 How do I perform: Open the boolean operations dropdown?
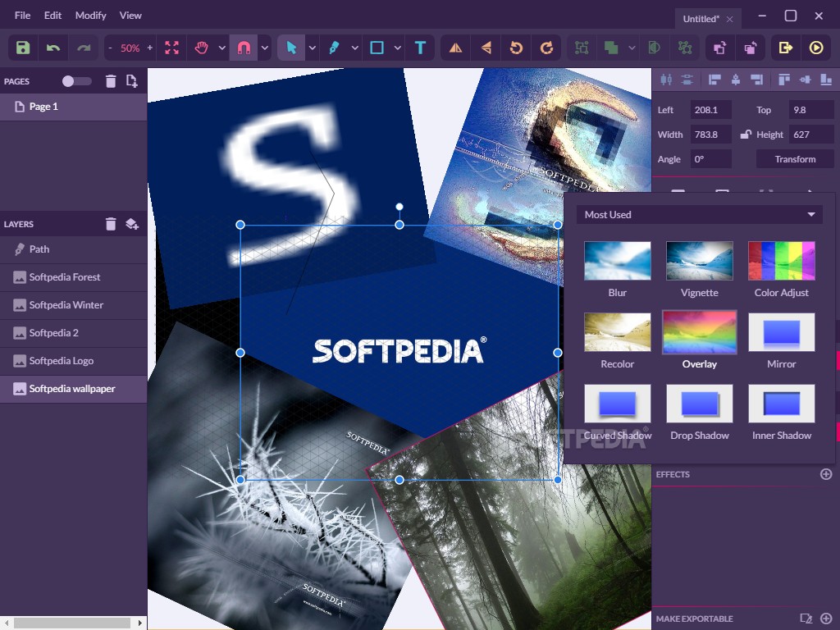(632, 48)
